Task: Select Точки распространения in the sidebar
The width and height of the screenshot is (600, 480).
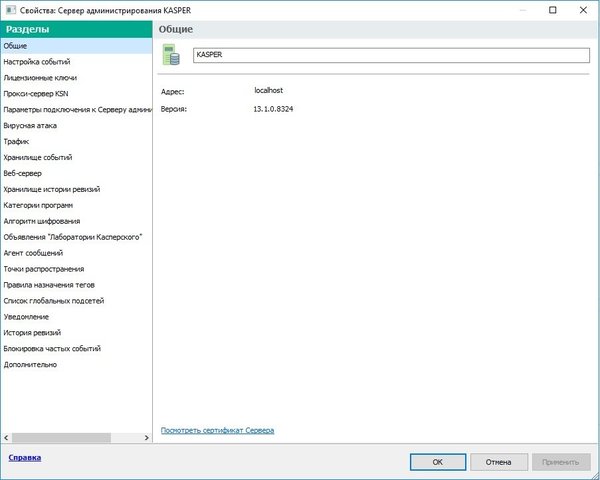Action: tap(44, 269)
